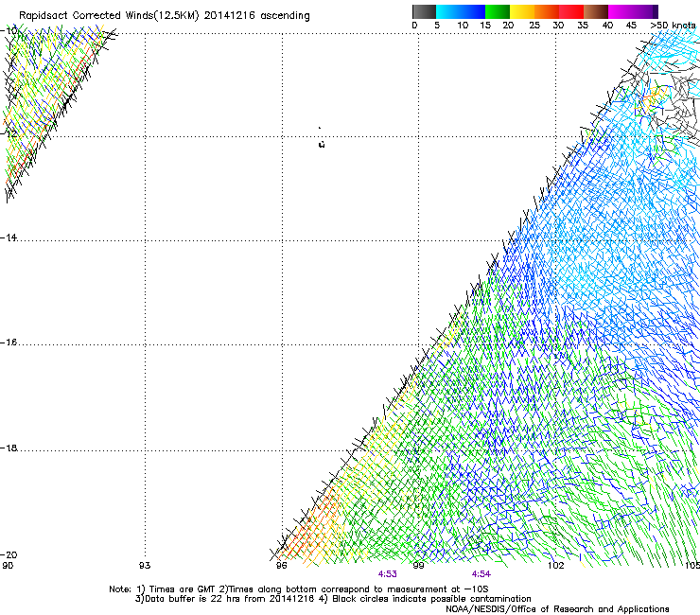
Task: Click the brown 35-40 knots legend segment
Action: [x=596, y=11]
